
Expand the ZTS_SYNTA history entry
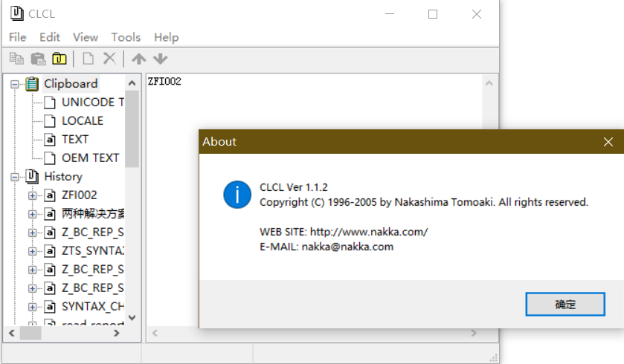pyautogui.click(x=32, y=251)
